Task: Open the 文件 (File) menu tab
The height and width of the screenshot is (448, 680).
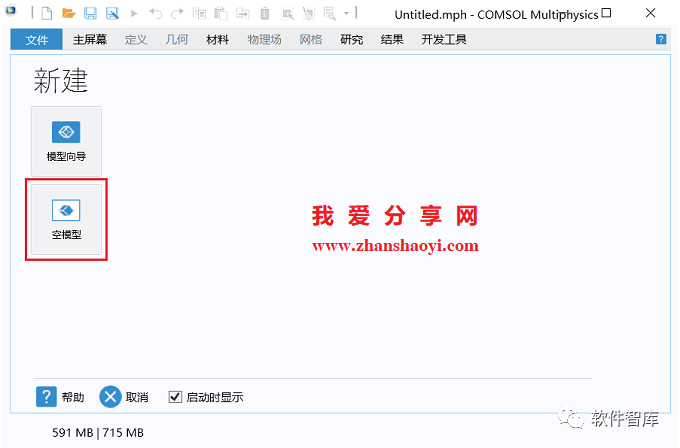Action: point(36,39)
